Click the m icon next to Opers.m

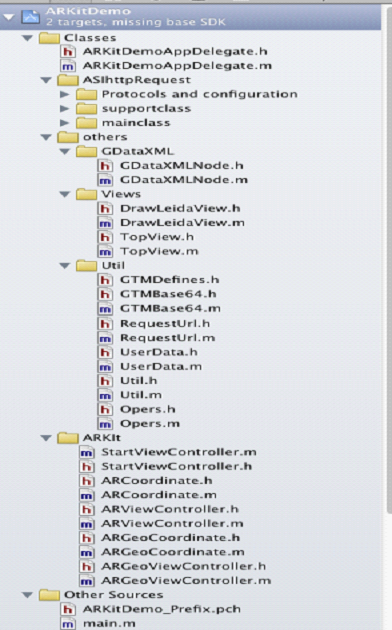(105, 423)
